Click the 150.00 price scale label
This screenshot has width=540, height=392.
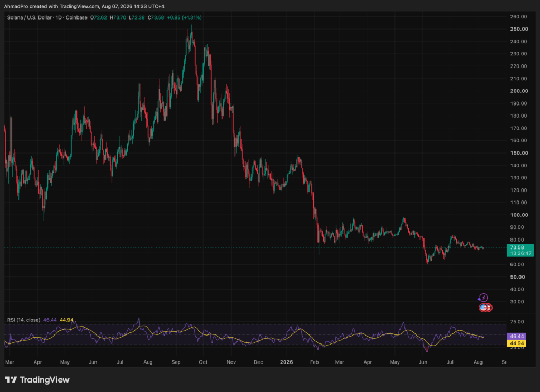coord(519,153)
